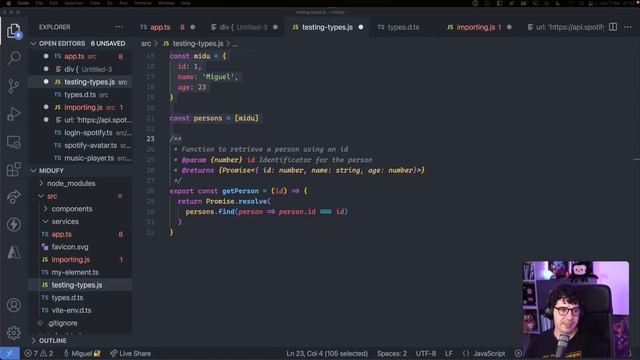Open vite-env.d.ts in file tree
Image resolution: width=640 pixels, height=360 pixels.
coord(80,310)
